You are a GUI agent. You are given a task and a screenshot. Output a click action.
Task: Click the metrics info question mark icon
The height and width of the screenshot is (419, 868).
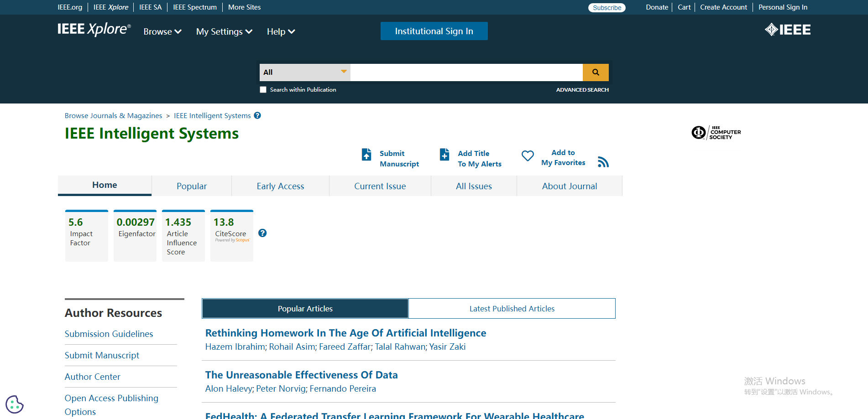click(262, 233)
